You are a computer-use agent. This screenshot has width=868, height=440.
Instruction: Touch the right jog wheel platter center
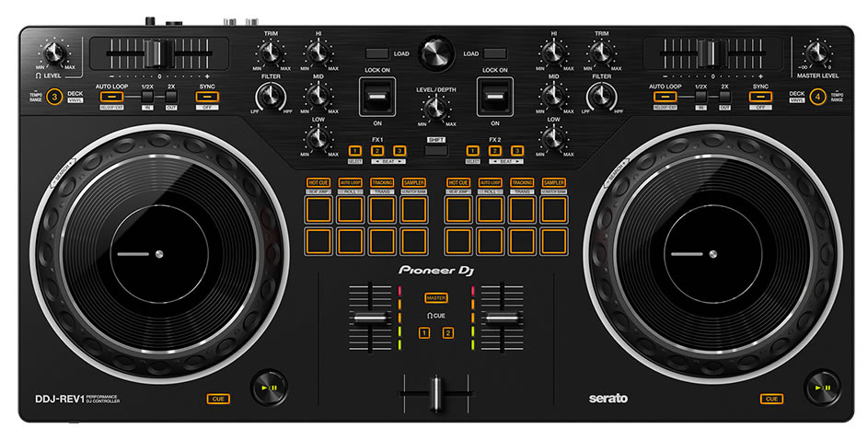[x=712, y=255]
